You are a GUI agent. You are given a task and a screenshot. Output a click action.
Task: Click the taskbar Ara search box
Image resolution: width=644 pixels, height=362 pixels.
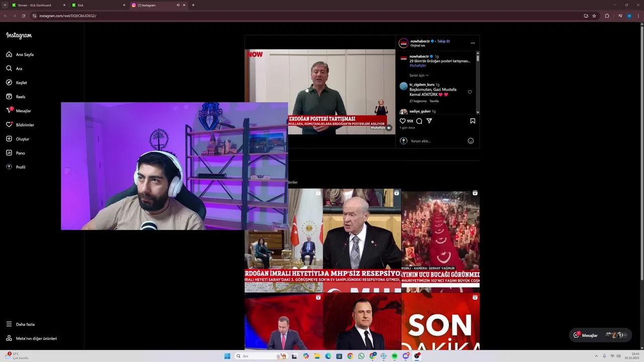[x=261, y=356]
